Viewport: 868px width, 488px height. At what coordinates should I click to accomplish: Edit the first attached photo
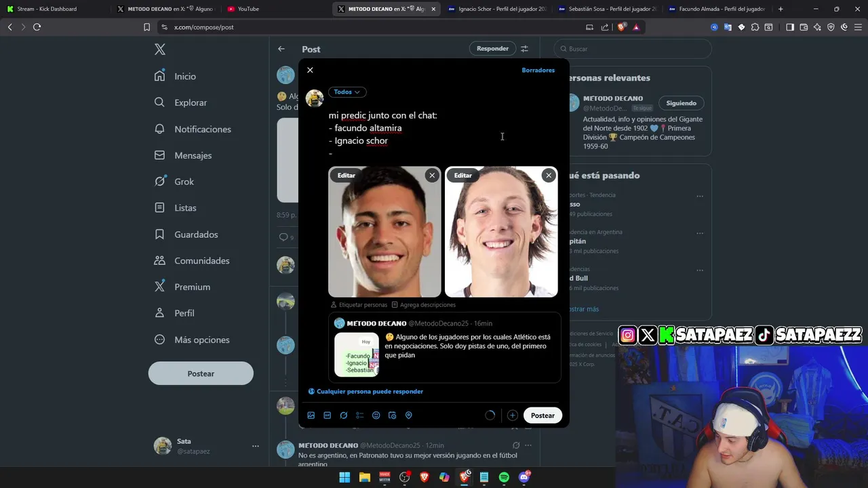click(x=347, y=176)
